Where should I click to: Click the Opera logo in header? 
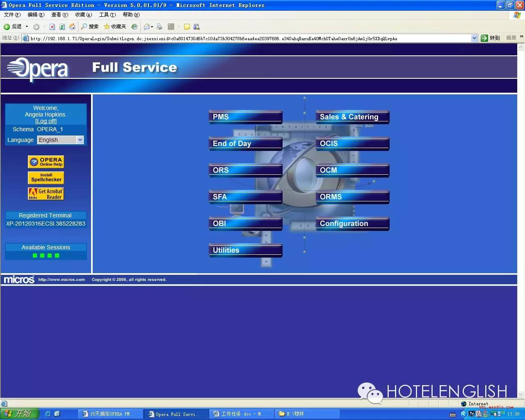37,69
